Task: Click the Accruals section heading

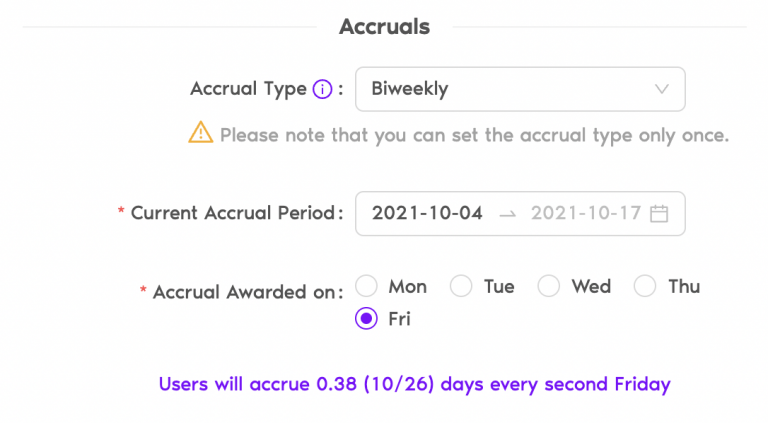Action: pos(384,26)
